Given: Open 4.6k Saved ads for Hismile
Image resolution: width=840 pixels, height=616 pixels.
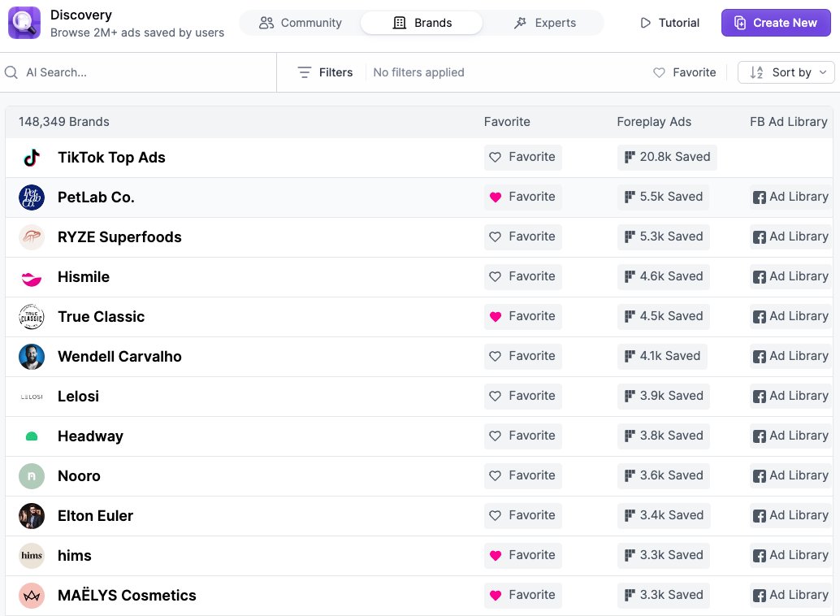Looking at the screenshot, I should pyautogui.click(x=663, y=276).
